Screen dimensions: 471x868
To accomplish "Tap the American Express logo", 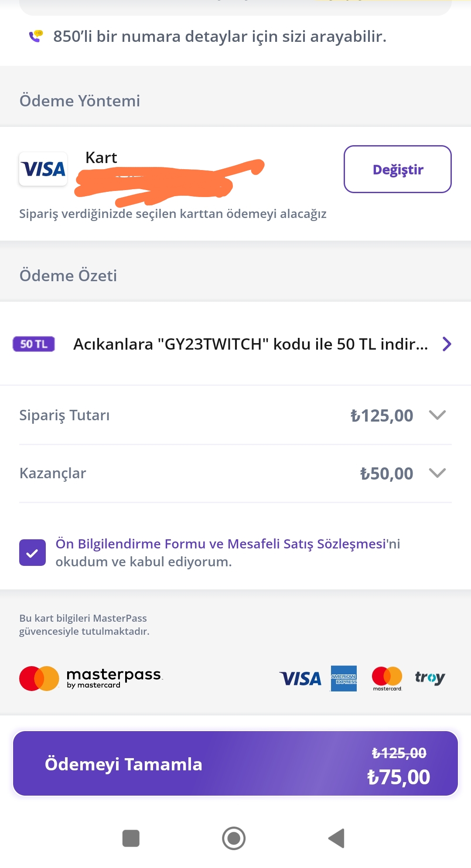I will pos(344,678).
